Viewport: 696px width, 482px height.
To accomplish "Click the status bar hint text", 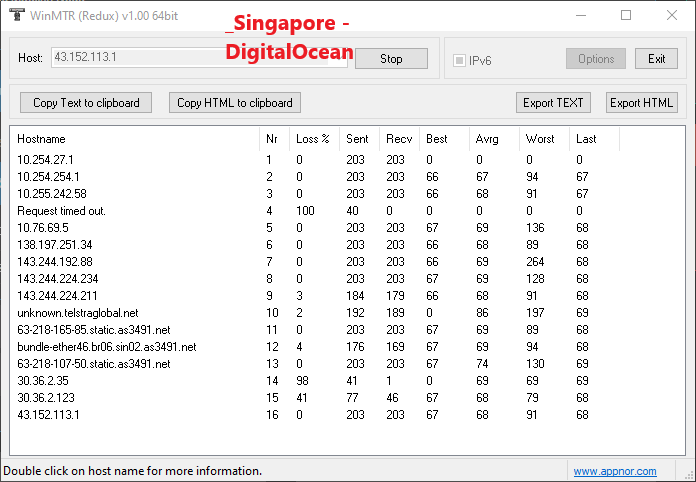I will tap(132, 471).
